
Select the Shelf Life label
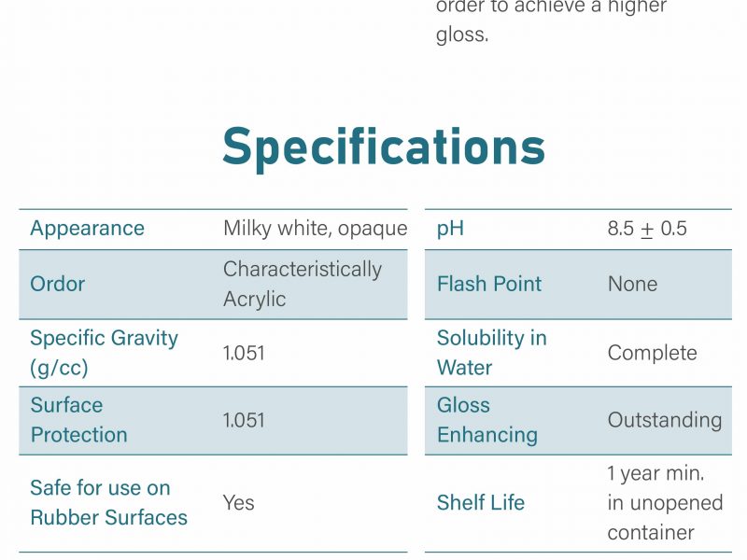click(481, 502)
